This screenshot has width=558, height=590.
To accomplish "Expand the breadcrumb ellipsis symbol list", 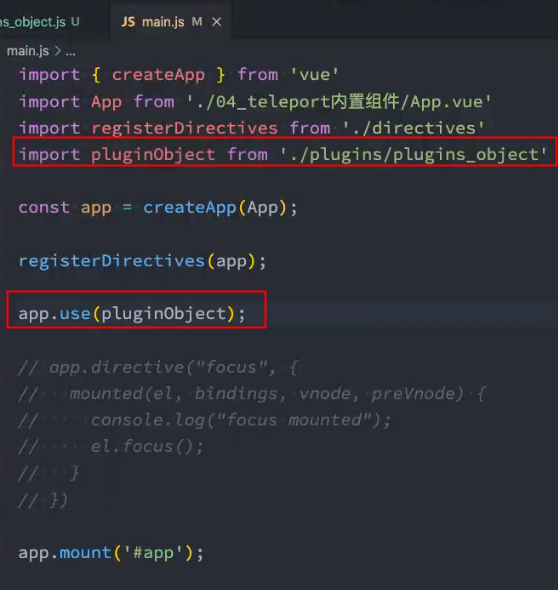I will [70, 52].
